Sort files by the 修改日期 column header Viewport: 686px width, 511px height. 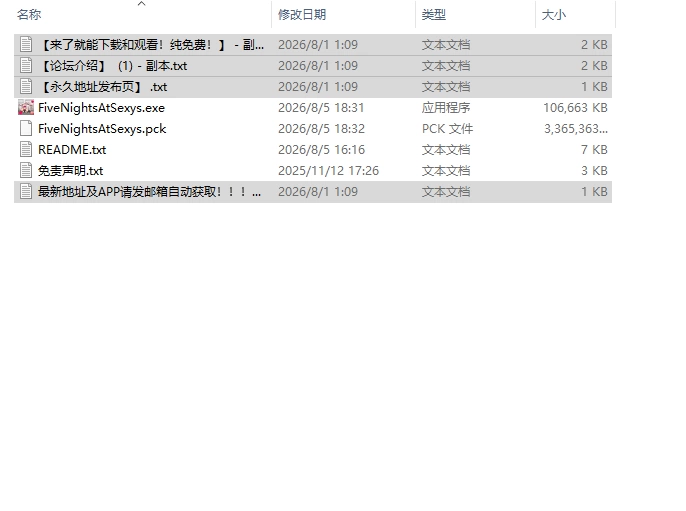pyautogui.click(x=302, y=15)
